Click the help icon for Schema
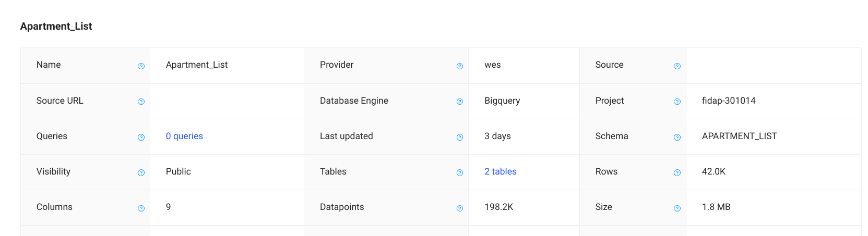This screenshot has width=868, height=236. coord(677,138)
